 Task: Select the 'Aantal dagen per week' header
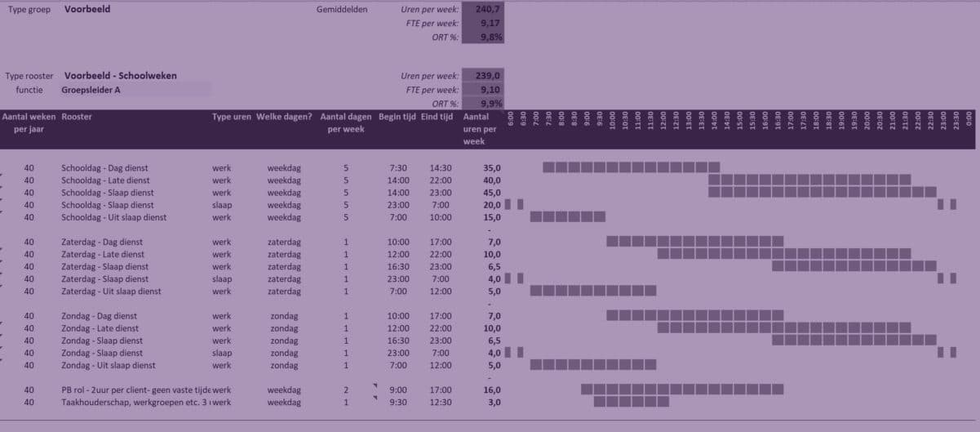pyautogui.click(x=345, y=123)
